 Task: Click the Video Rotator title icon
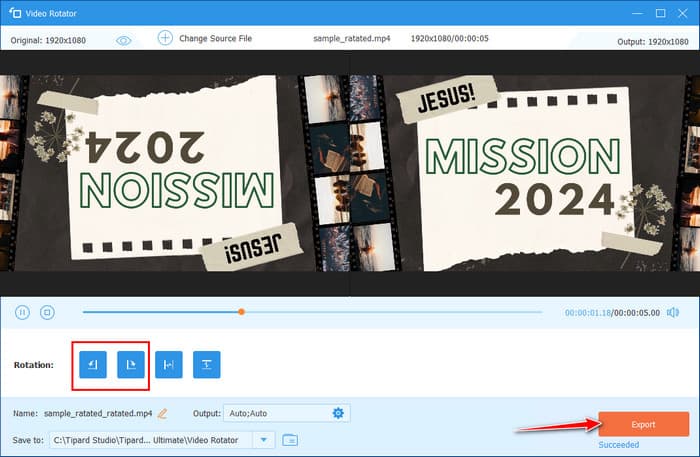[x=15, y=13]
